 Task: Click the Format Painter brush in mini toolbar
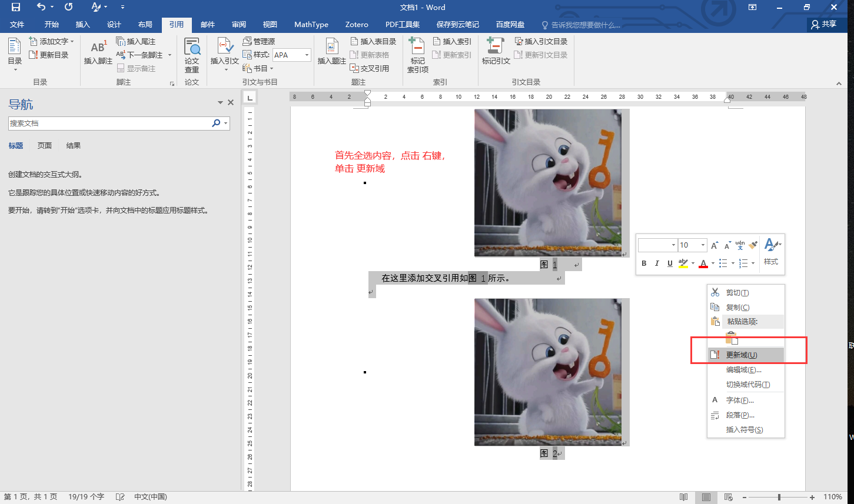[753, 245]
